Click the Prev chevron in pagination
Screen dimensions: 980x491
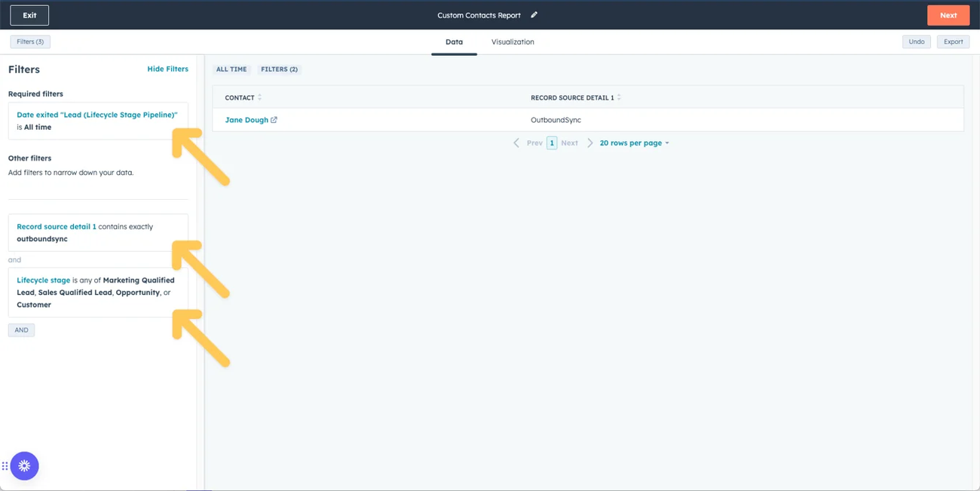(516, 143)
